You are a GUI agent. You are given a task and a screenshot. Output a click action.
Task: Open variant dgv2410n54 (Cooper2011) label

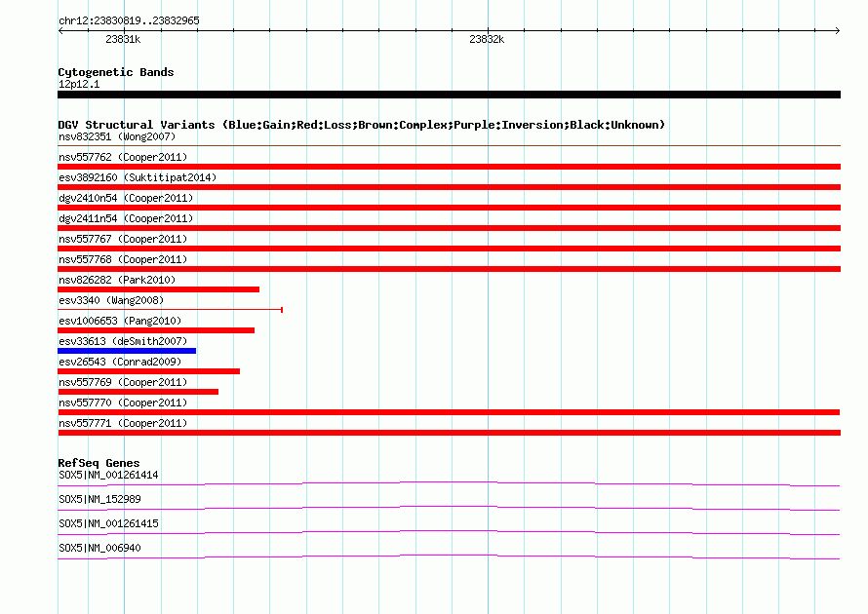(126, 198)
